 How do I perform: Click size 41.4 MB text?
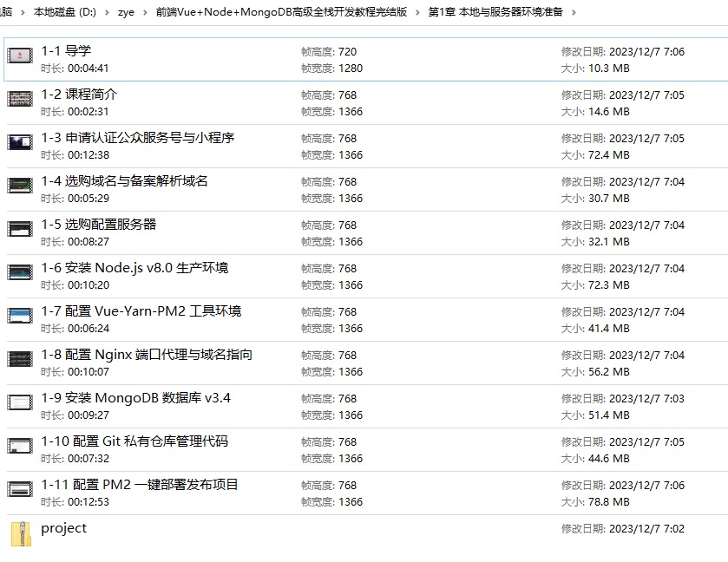pos(609,329)
